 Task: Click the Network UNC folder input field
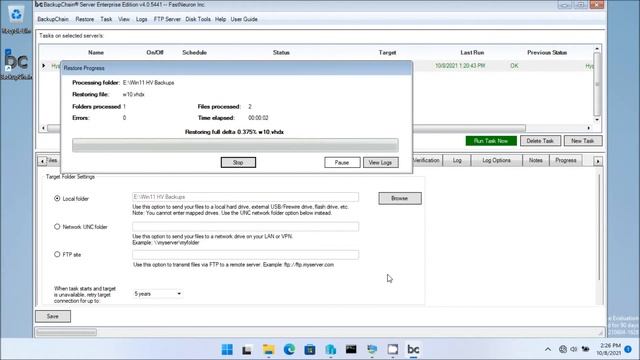pos(245,227)
